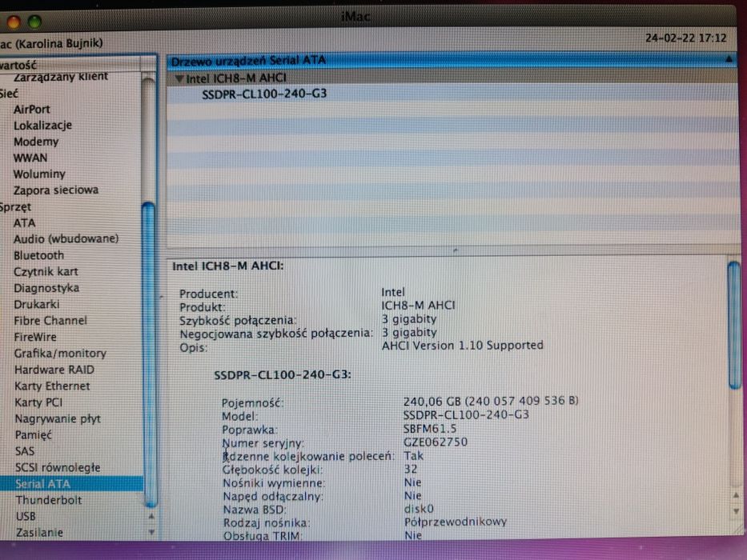Select Drukarki in the sidebar
Viewport: 747px width, 560px height.
pos(37,304)
